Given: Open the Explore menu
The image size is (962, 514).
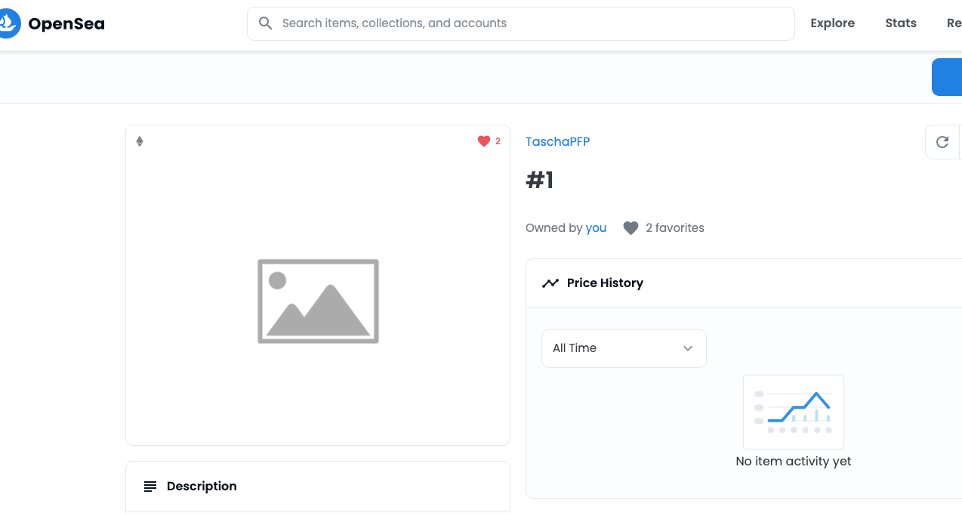Looking at the screenshot, I should pos(832,23).
